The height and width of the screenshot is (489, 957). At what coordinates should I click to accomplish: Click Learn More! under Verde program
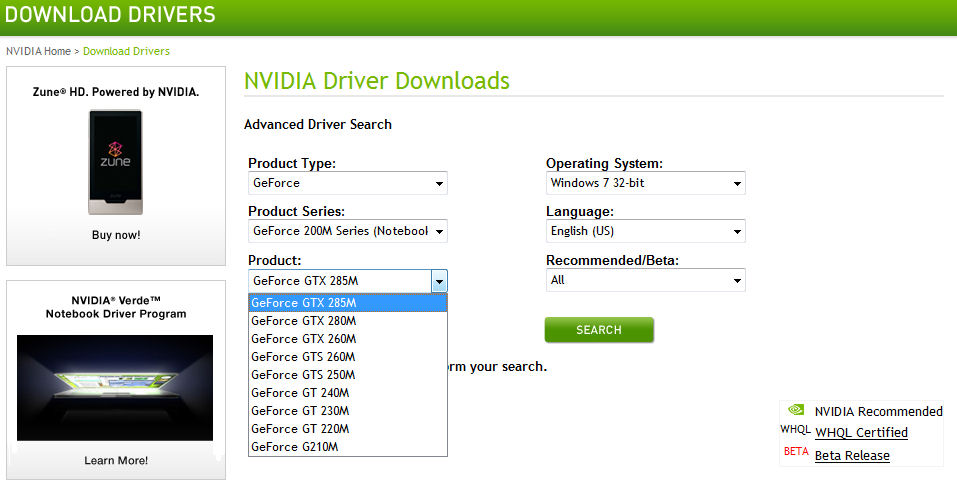click(116, 461)
